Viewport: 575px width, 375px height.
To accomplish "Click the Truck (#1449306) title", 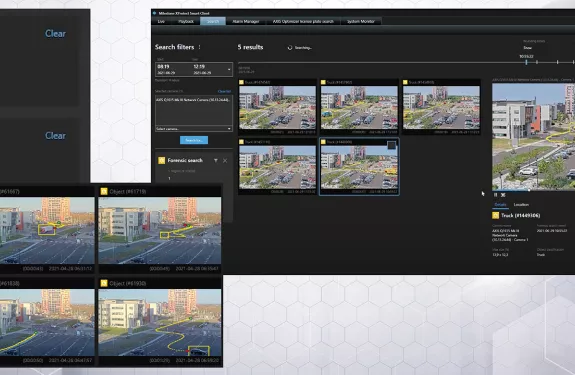I will tap(520, 216).
